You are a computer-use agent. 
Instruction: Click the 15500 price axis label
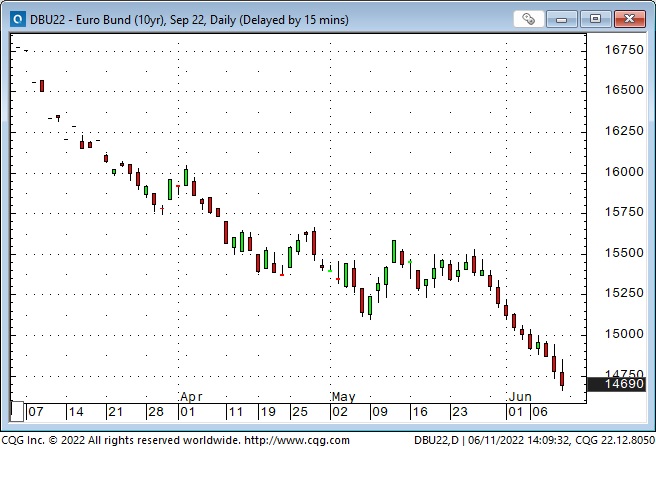pos(624,253)
